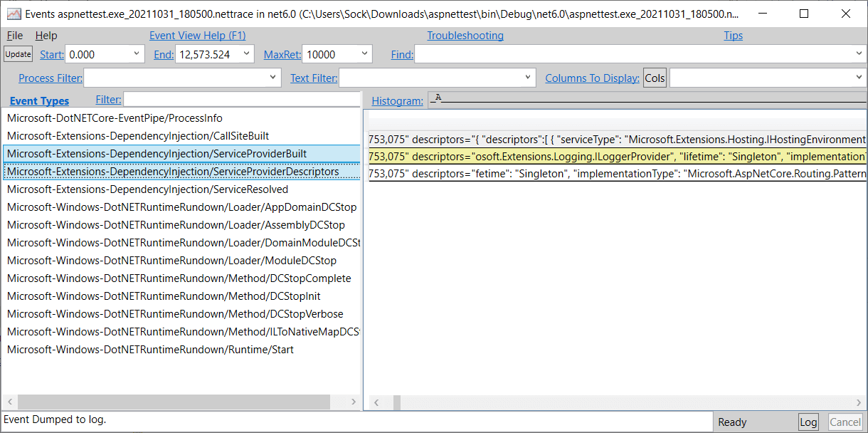Click the Cancel button
The width and height of the screenshot is (868, 433).
(845, 422)
